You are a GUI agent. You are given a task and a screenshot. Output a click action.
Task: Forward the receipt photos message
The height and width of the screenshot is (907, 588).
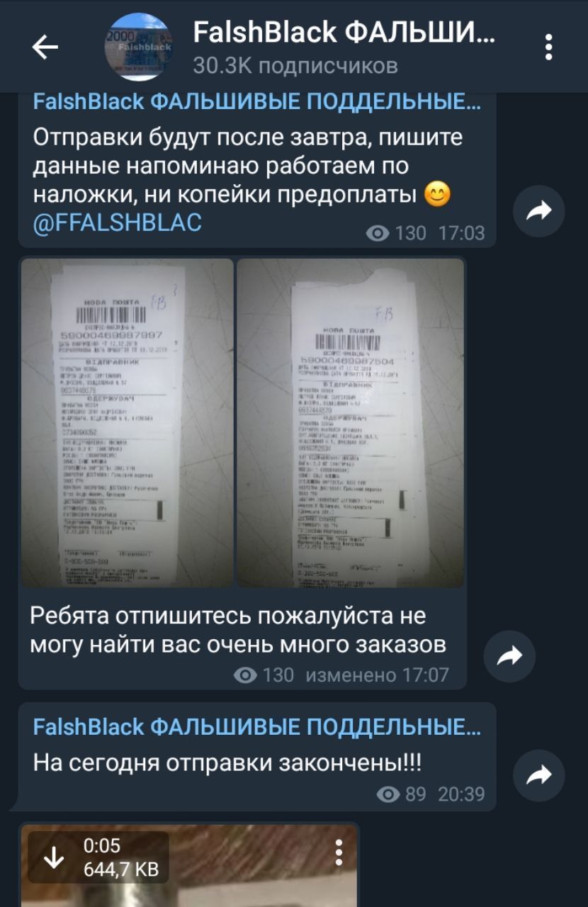tap(509, 658)
